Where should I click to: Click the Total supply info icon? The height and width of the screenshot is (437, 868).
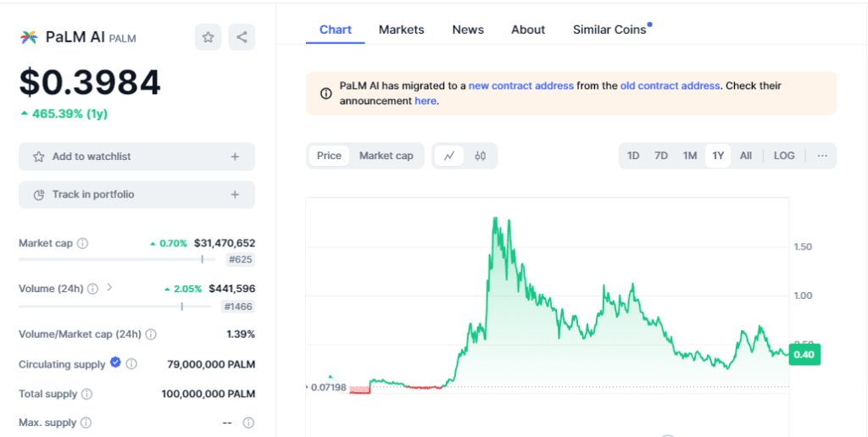(x=86, y=394)
